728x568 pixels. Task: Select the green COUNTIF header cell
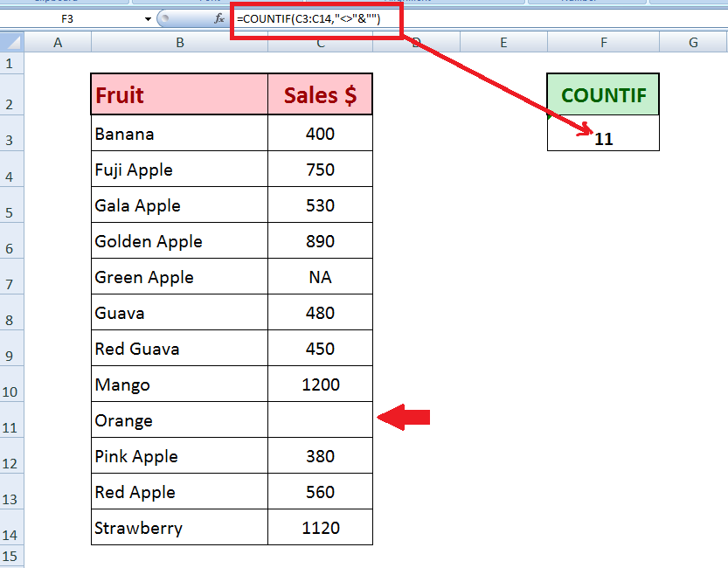603,95
